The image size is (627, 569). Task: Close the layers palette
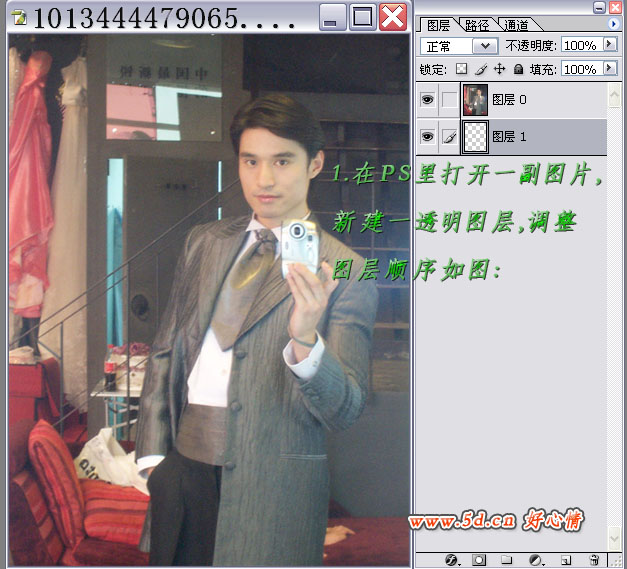pos(615,7)
